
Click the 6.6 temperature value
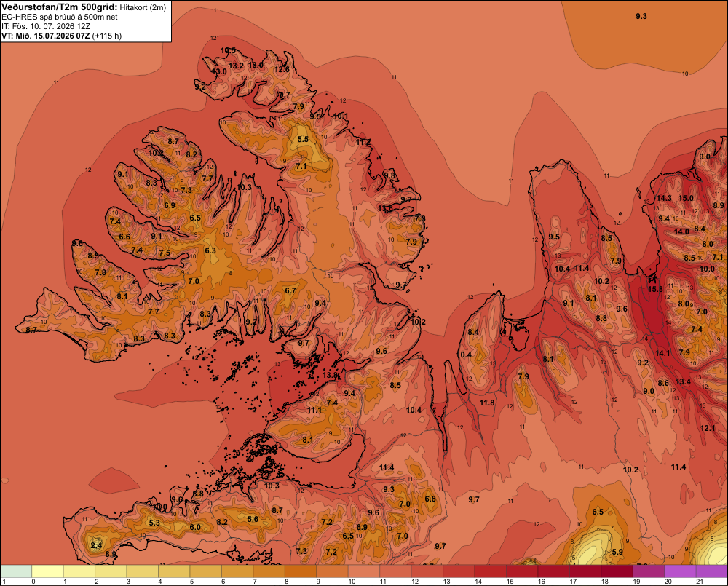(124, 237)
